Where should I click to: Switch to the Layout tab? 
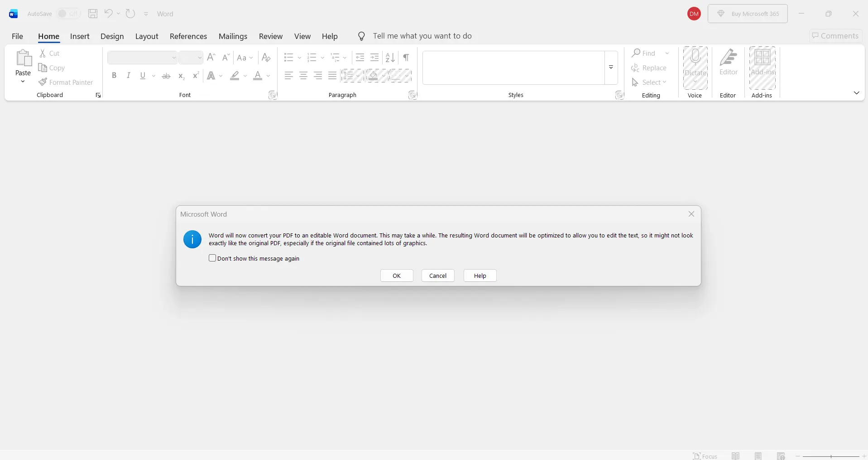[147, 36]
